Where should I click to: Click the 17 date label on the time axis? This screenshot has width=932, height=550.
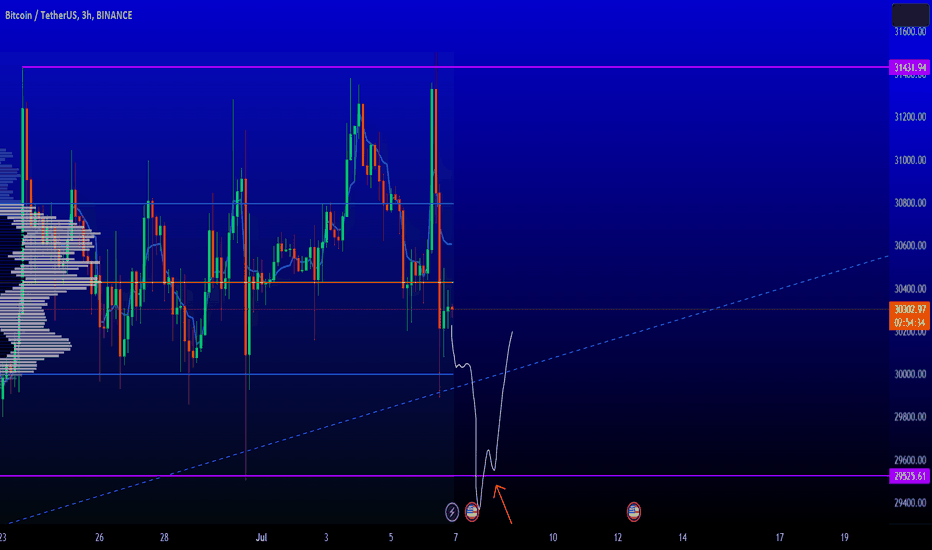pos(779,537)
